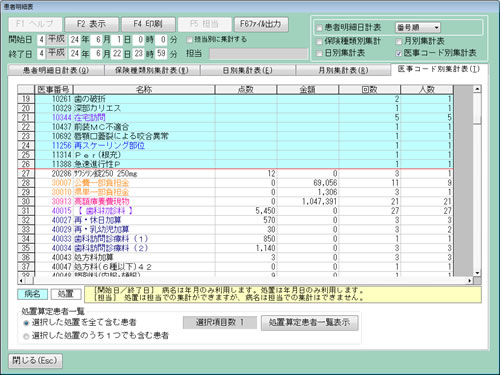Click the start date year field

click(x=75, y=40)
